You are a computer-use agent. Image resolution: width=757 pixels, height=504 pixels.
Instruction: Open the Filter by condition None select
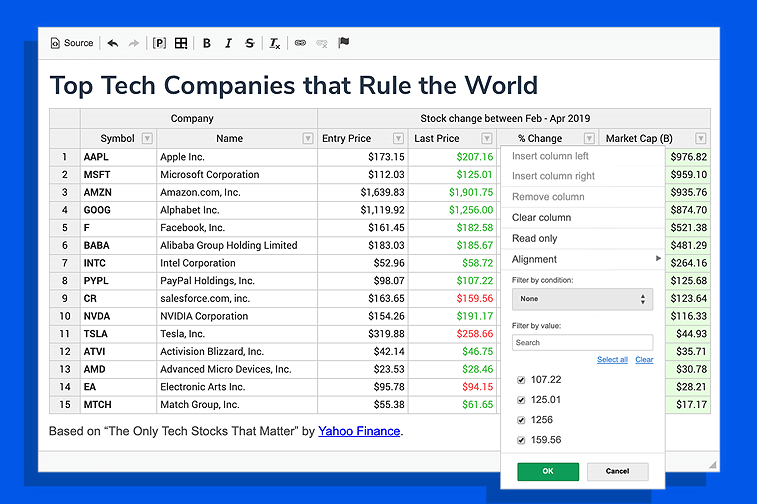[x=582, y=299]
